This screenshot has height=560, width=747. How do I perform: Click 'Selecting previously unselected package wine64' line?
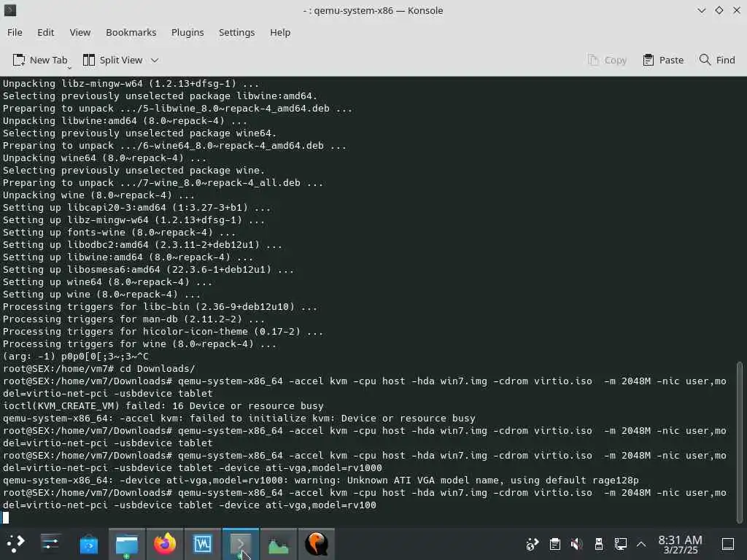tap(139, 133)
